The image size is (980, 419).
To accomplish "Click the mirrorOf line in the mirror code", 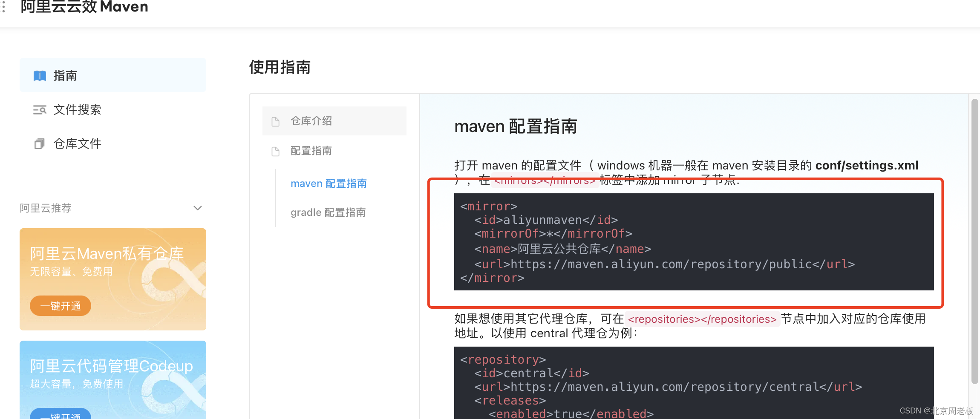I will point(553,234).
